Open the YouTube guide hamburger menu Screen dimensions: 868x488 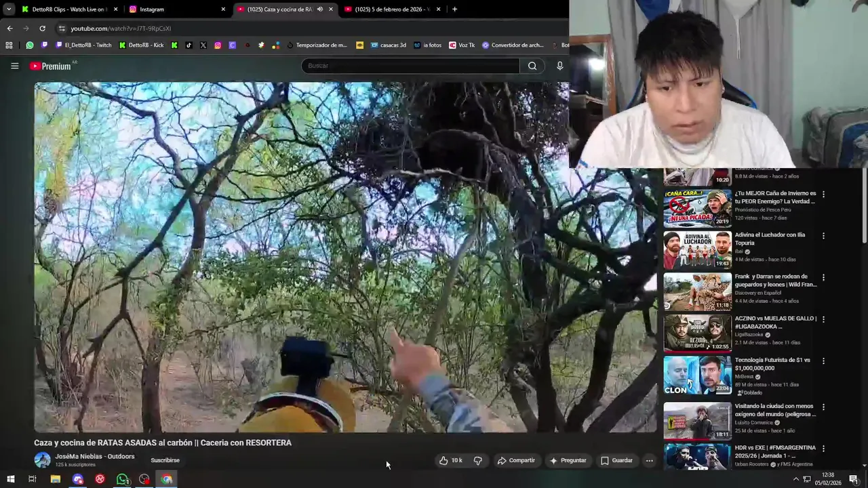coord(14,66)
